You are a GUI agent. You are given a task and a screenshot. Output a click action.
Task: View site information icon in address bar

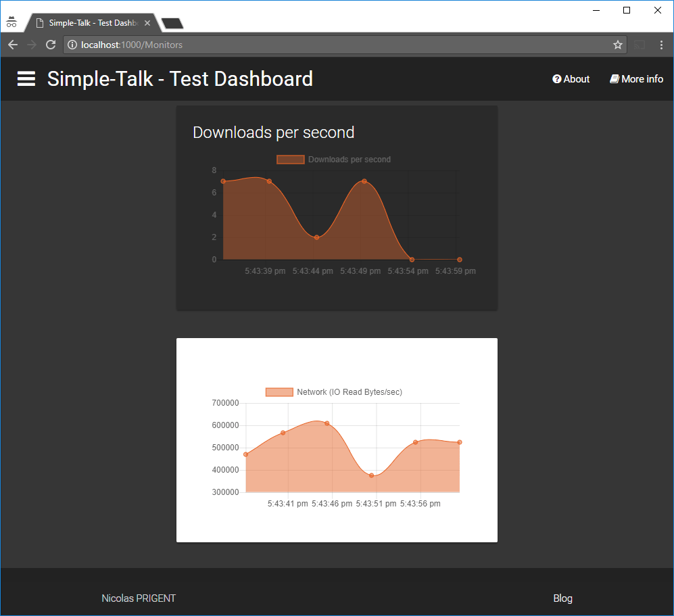coord(72,45)
